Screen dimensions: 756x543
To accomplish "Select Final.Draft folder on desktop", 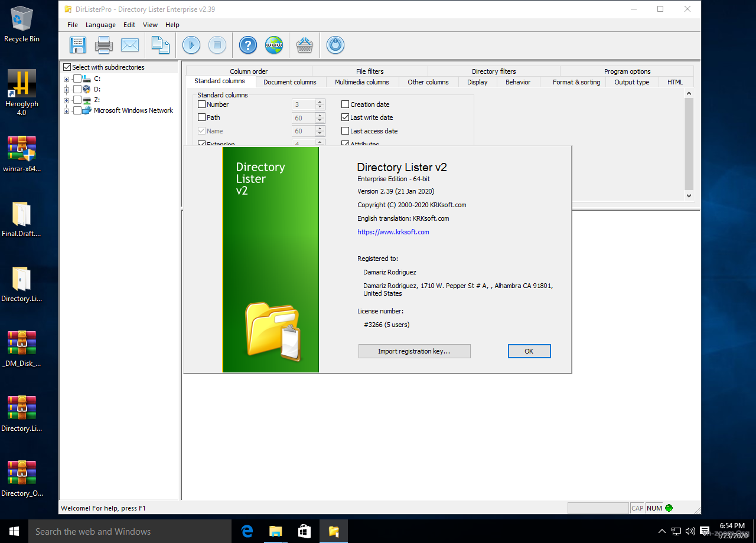I will point(22,219).
